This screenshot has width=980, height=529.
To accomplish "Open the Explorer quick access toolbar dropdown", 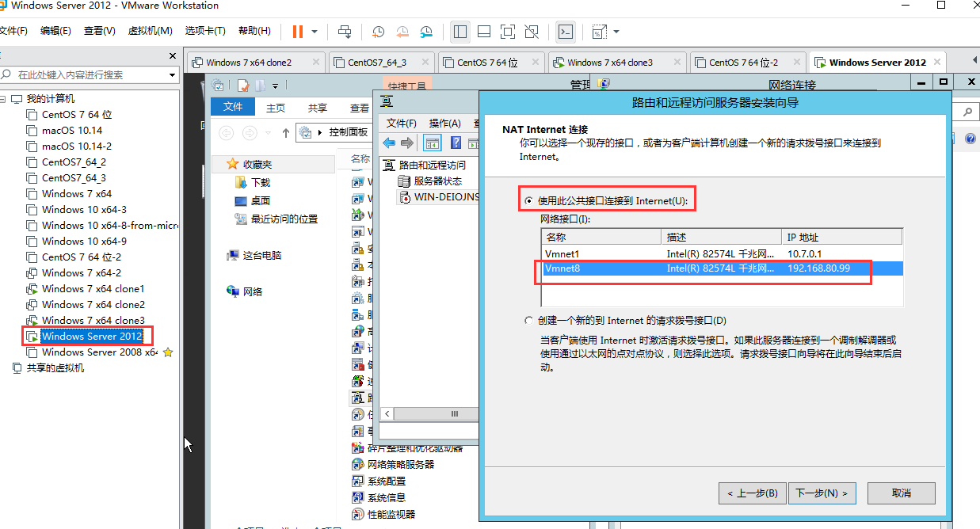I will click(x=275, y=86).
